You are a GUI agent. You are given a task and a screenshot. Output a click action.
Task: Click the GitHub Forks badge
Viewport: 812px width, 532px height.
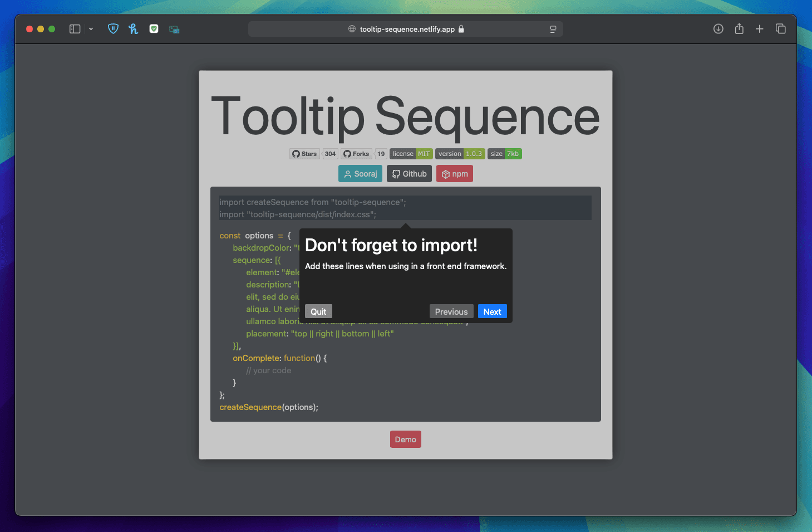356,154
